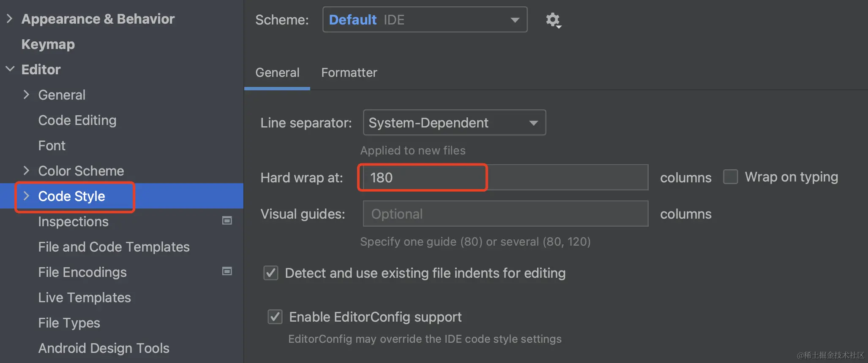Viewport: 868px width, 363px height.
Task: Click the project-level icon beside Inspections
Action: [x=227, y=221]
